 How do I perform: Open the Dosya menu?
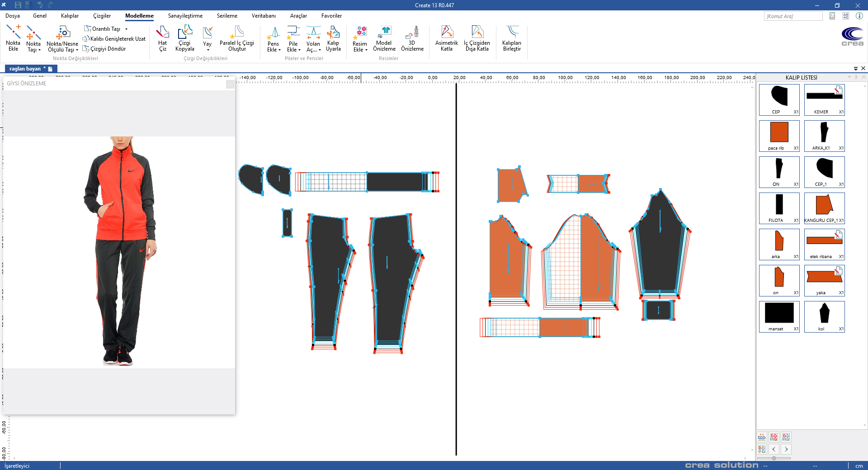pos(13,16)
